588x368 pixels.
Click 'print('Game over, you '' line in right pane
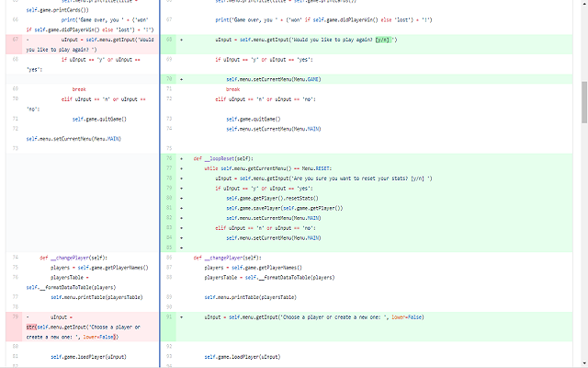tap(323, 20)
